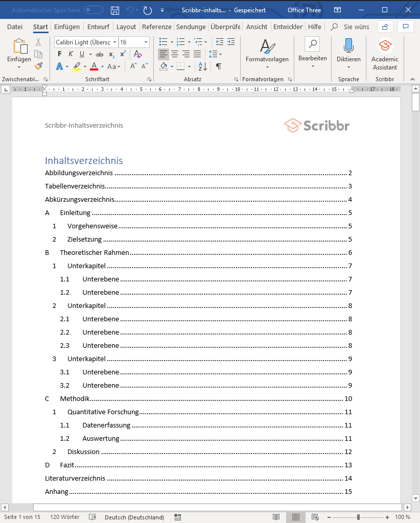The image size is (420, 523).
Task: Click the clear formatting icon
Action: pyautogui.click(x=137, y=54)
